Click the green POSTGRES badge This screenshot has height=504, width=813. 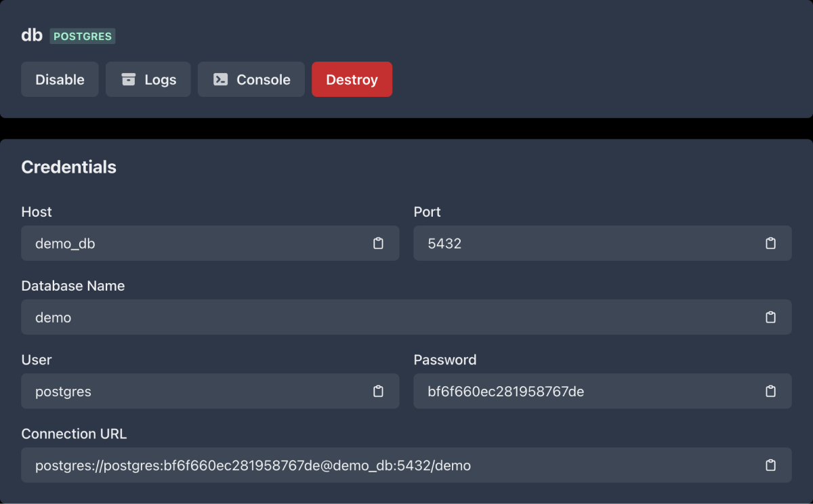[x=83, y=36]
